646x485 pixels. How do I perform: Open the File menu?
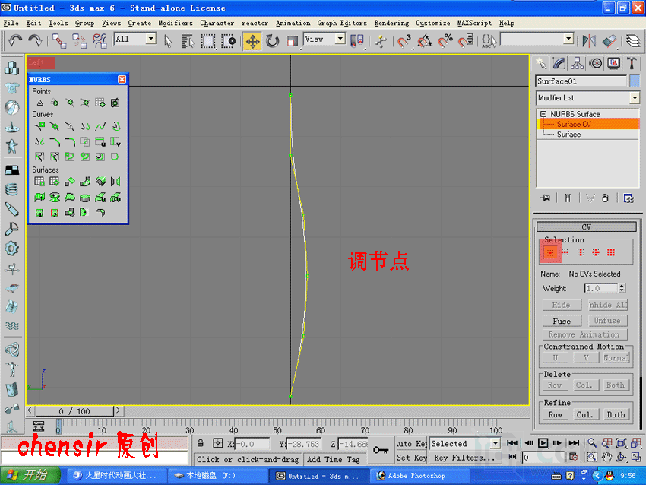pos(11,23)
